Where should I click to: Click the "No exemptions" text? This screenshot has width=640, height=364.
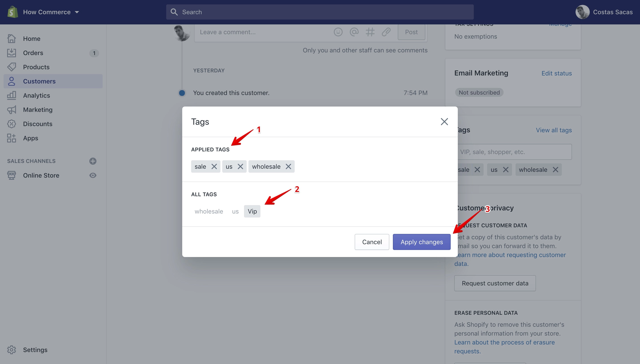[476, 36]
